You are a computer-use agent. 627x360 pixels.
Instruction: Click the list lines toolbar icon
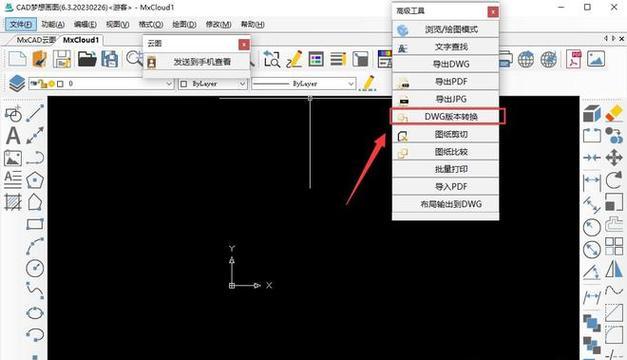(338, 59)
